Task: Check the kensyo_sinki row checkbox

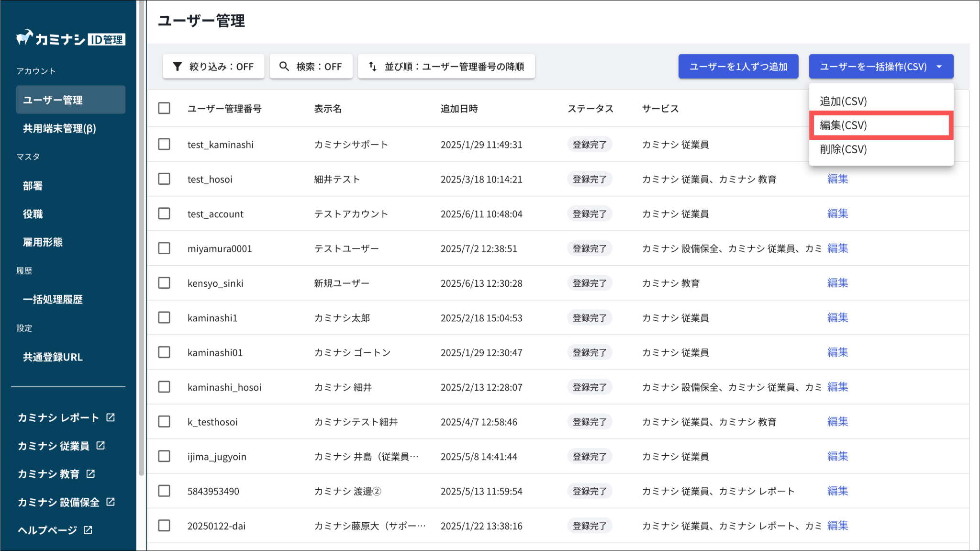Action: point(164,283)
